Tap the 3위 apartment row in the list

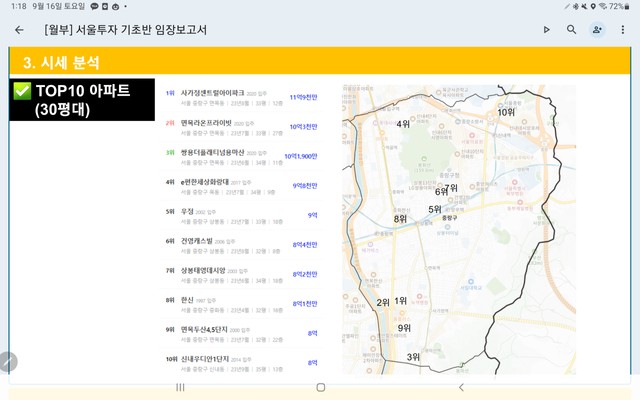tap(241, 157)
